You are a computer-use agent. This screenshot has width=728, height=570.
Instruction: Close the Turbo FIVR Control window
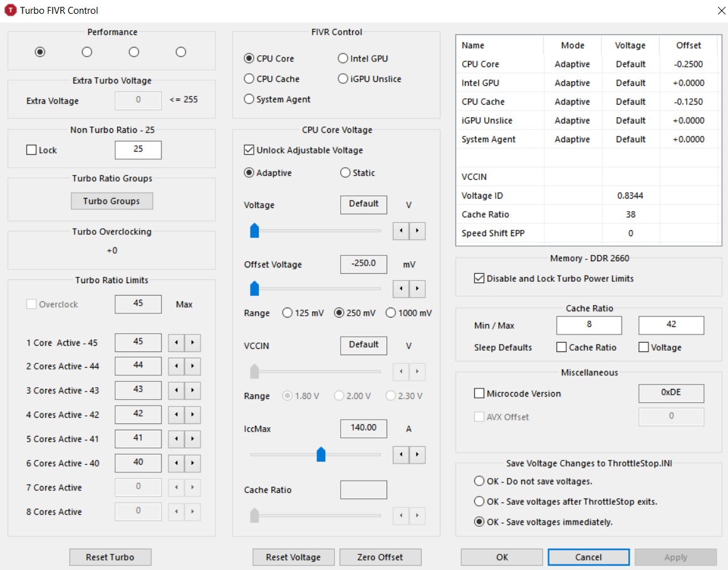pyautogui.click(x=721, y=10)
